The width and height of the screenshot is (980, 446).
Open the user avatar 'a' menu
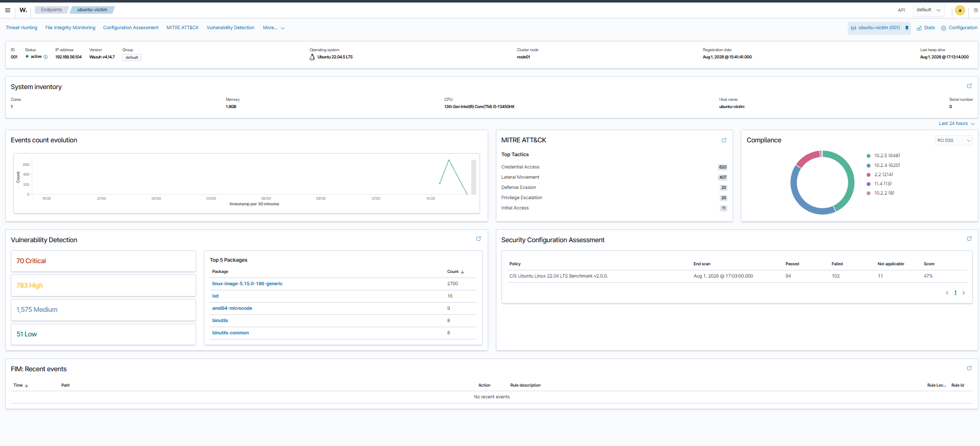960,10
